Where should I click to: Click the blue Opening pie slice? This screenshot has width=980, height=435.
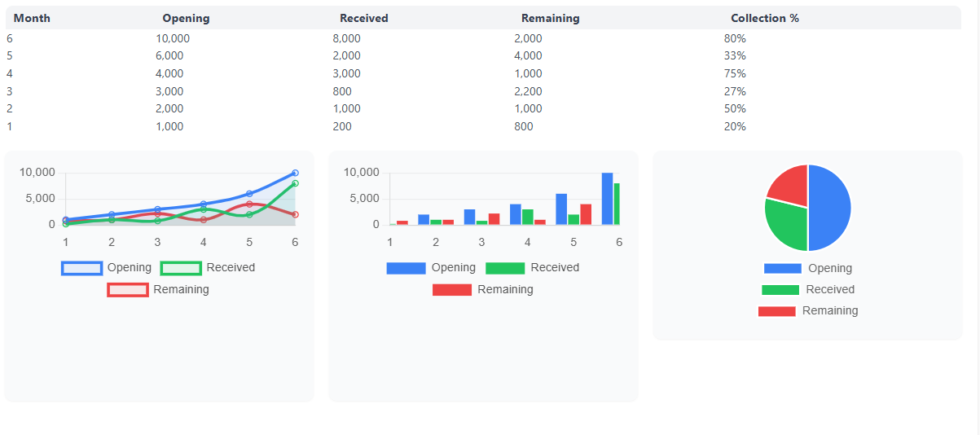point(829,208)
